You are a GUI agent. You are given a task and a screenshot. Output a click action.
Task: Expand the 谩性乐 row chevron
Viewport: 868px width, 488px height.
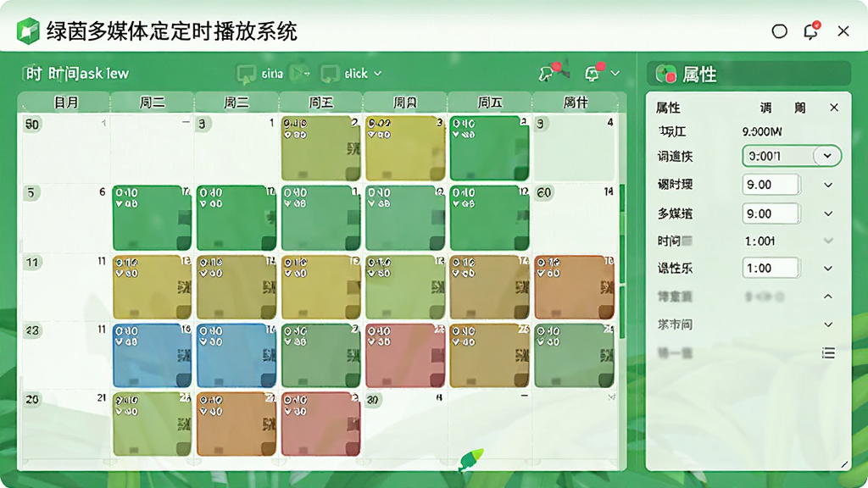click(x=828, y=269)
